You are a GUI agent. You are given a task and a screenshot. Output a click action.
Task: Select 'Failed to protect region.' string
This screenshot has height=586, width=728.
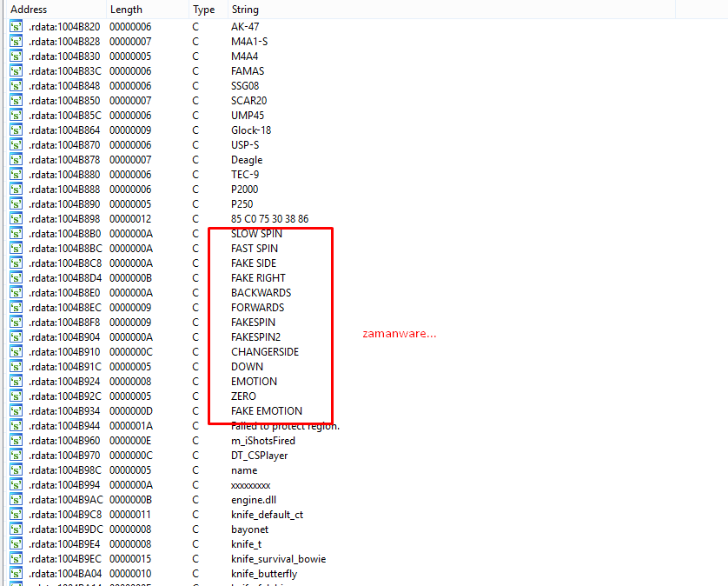click(286, 426)
